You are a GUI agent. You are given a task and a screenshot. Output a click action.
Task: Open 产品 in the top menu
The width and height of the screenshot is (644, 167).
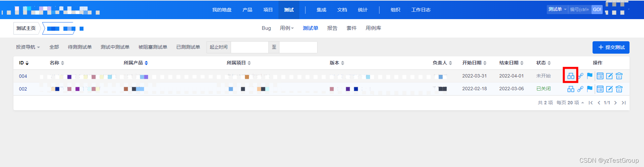pos(247,10)
